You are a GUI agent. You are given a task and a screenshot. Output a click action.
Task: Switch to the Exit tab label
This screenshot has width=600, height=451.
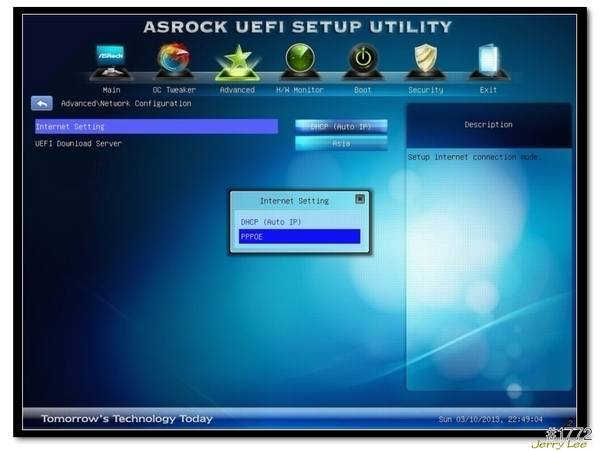tap(488, 90)
